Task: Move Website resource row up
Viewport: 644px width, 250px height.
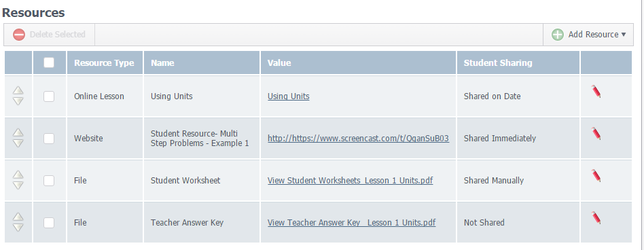Action: tap(18, 132)
